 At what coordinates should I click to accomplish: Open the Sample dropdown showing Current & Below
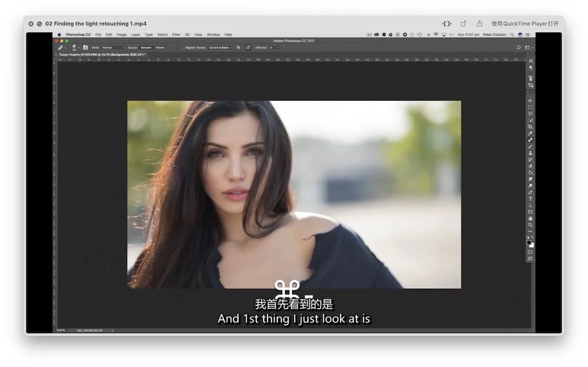click(221, 47)
